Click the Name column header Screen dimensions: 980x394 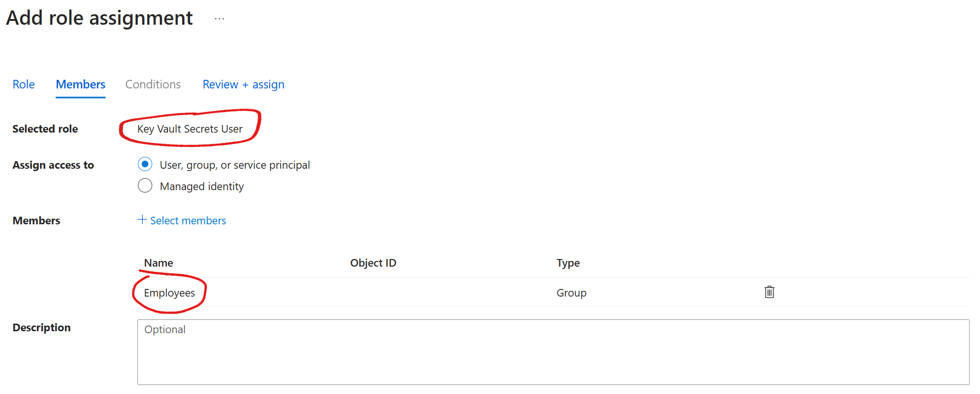tap(158, 263)
